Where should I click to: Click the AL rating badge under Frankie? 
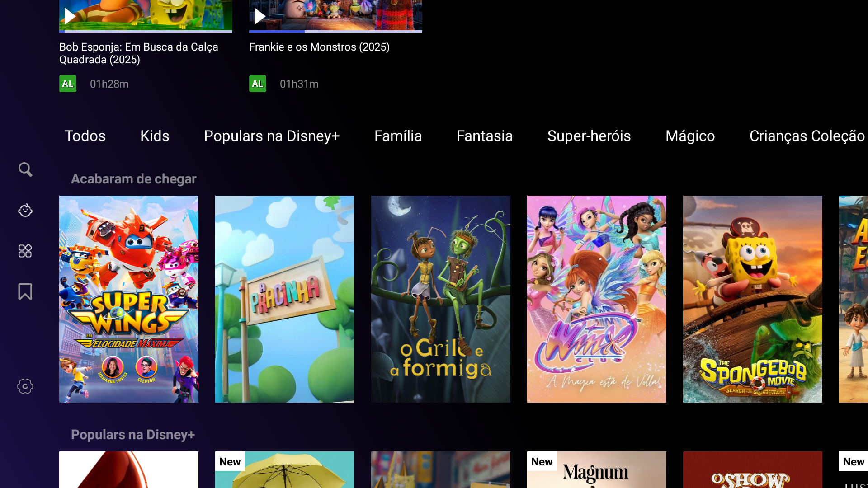tap(258, 84)
